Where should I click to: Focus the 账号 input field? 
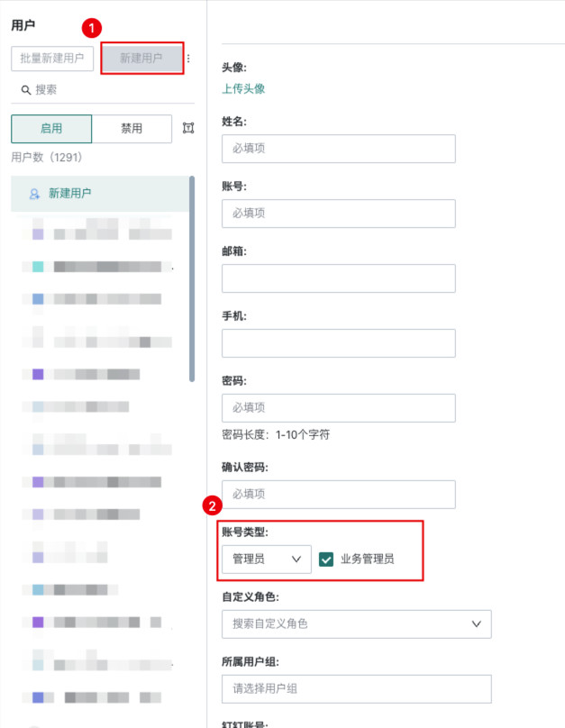pyautogui.click(x=338, y=214)
